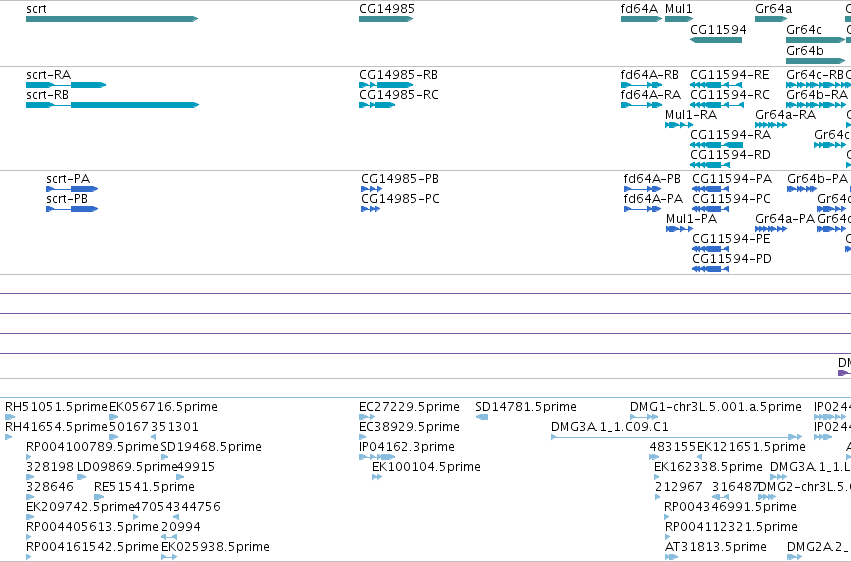Click the EC38929.5prime EST
This screenshot has height=562, width=851.
[364, 437]
